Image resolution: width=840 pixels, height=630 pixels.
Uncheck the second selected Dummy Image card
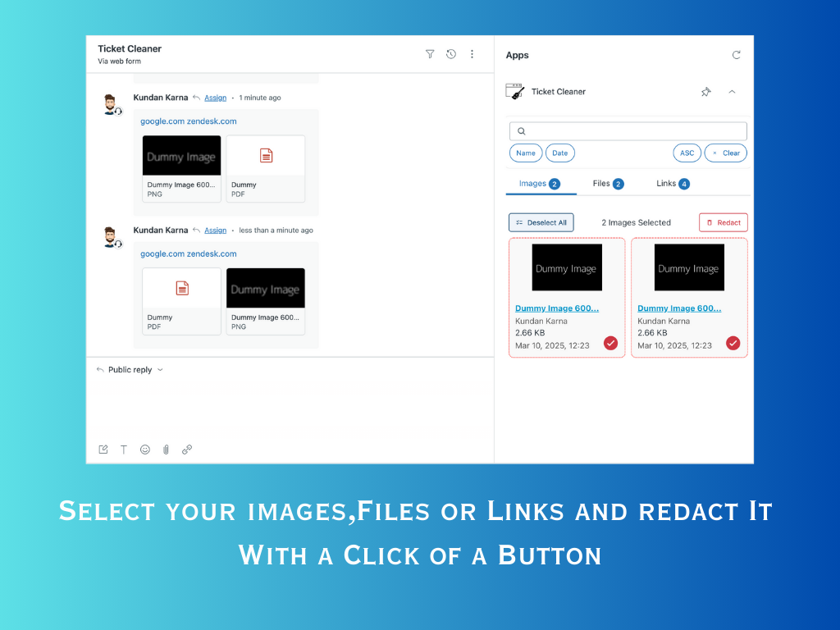[x=733, y=343]
